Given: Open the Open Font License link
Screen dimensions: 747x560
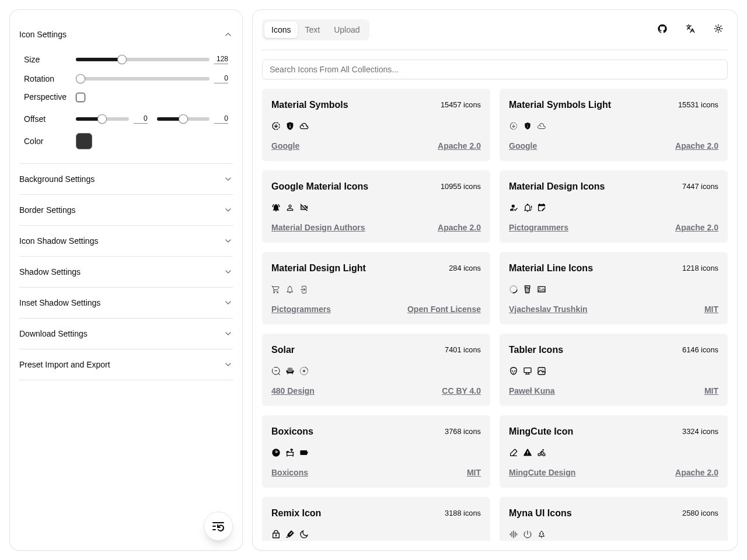Looking at the screenshot, I should [x=444, y=309].
